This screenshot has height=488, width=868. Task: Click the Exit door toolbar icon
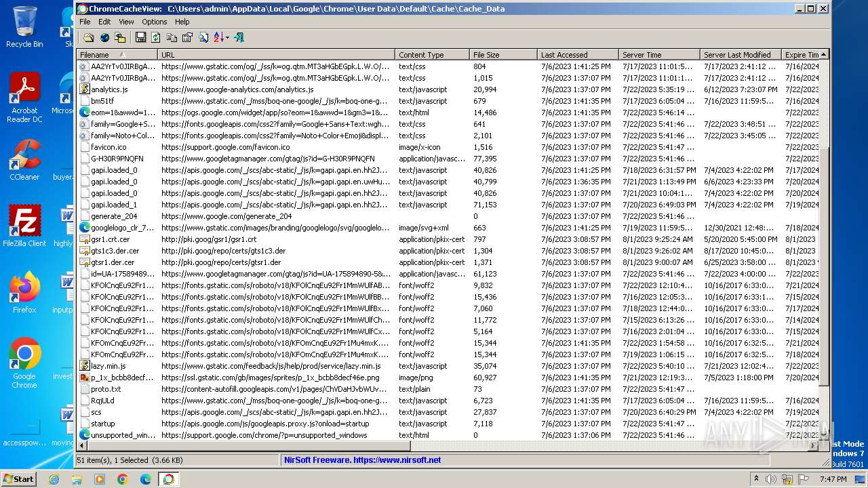click(239, 38)
